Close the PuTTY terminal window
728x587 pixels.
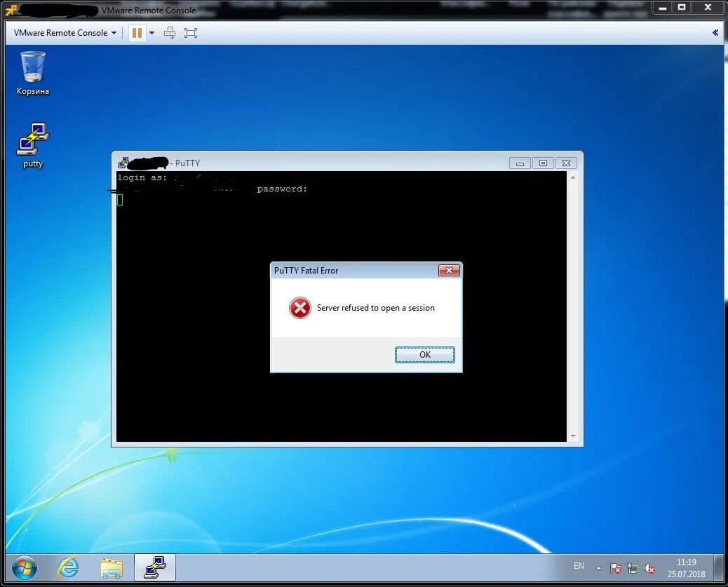[x=566, y=163]
